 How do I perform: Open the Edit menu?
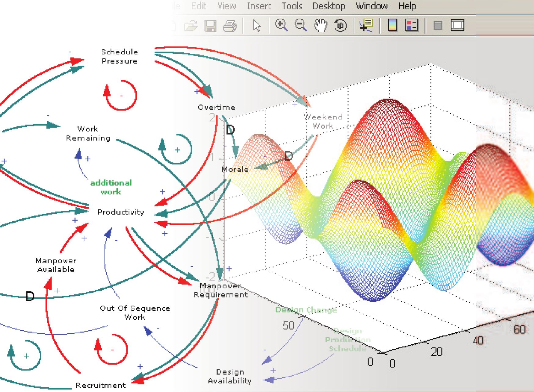pyautogui.click(x=198, y=6)
